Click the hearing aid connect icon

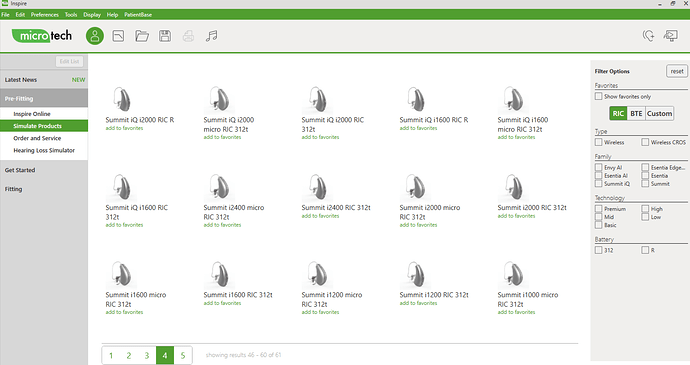coord(648,36)
